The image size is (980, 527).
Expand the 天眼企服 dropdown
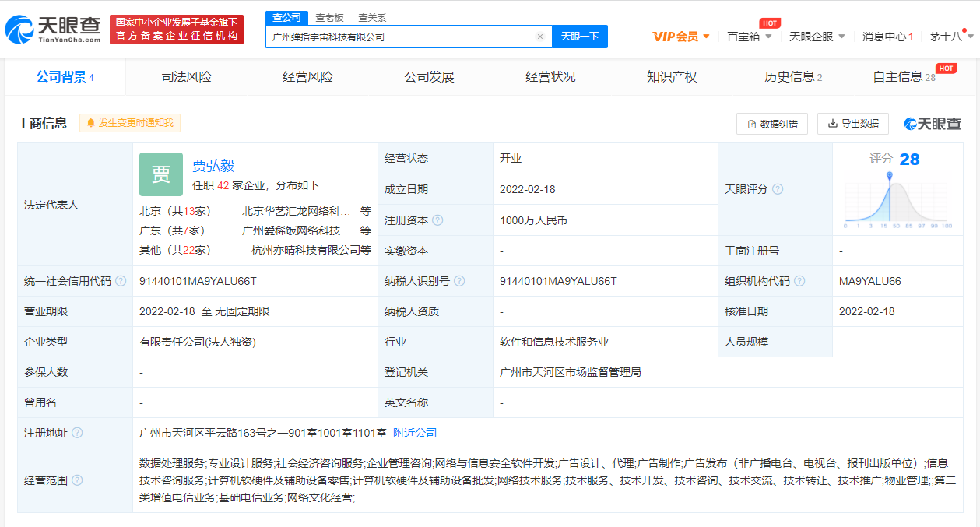817,37
